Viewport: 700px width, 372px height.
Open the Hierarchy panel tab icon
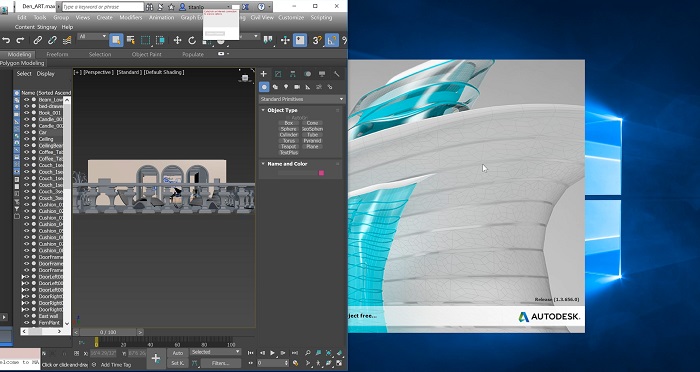click(x=293, y=74)
